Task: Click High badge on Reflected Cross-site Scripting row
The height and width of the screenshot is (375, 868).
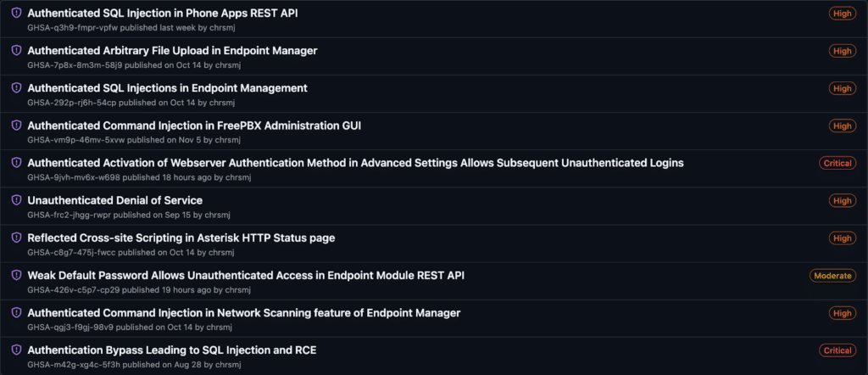Action: click(842, 238)
